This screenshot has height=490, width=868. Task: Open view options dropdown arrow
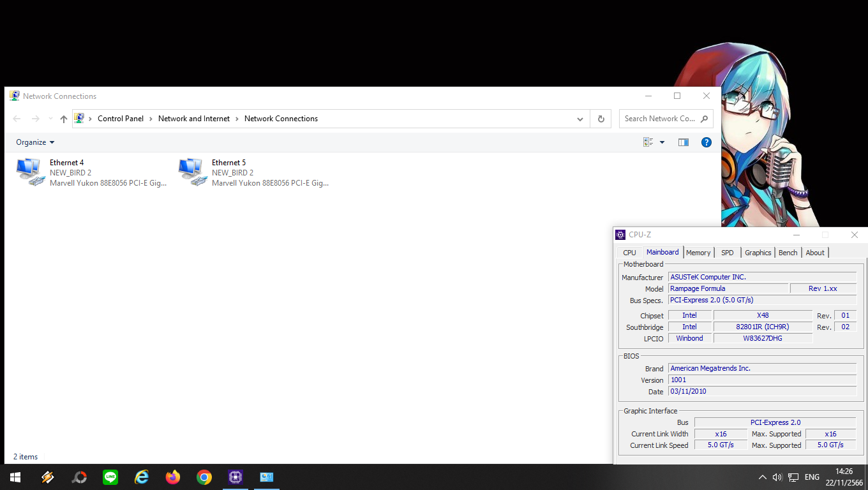(x=662, y=142)
